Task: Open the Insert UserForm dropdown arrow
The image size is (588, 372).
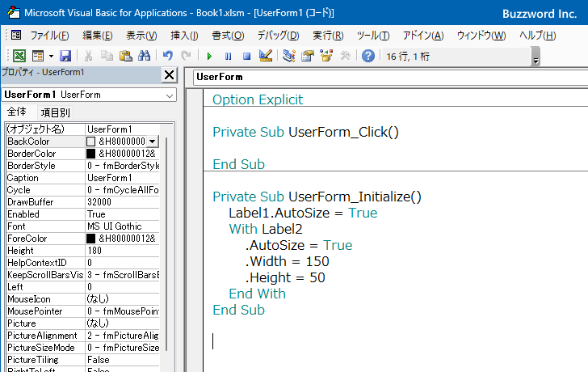Action: point(51,56)
